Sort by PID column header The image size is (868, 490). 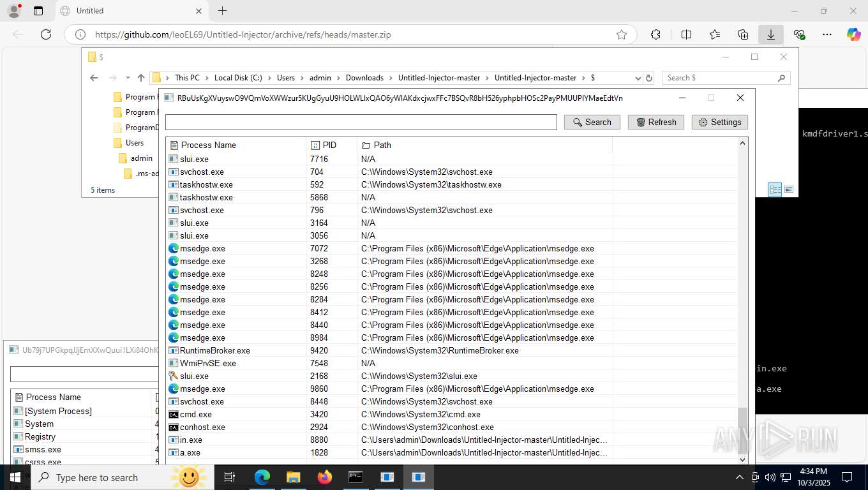pos(332,145)
